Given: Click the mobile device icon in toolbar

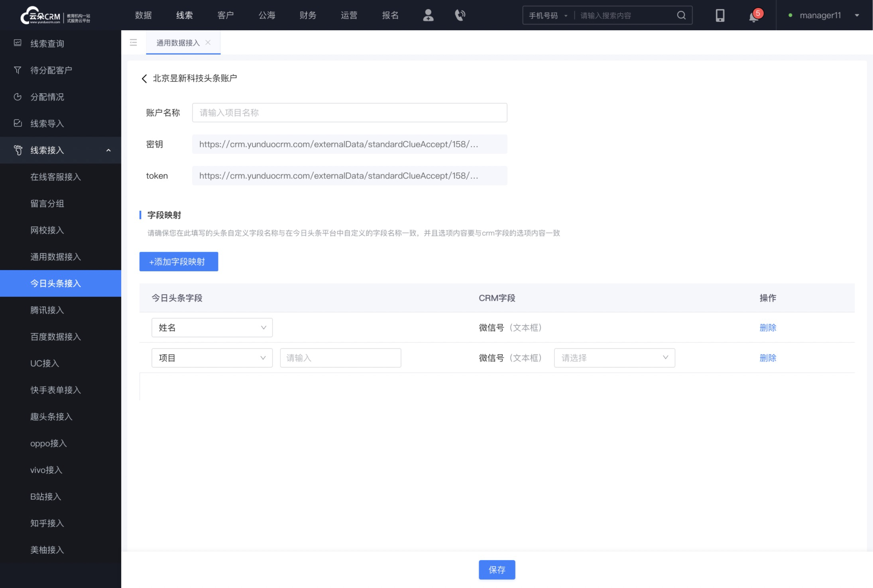Looking at the screenshot, I should 721,14.
